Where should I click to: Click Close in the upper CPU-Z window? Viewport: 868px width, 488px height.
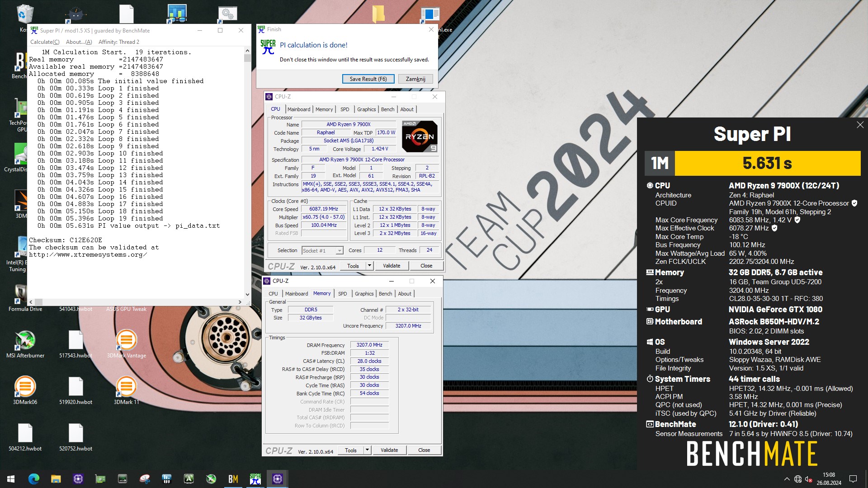pos(426,266)
